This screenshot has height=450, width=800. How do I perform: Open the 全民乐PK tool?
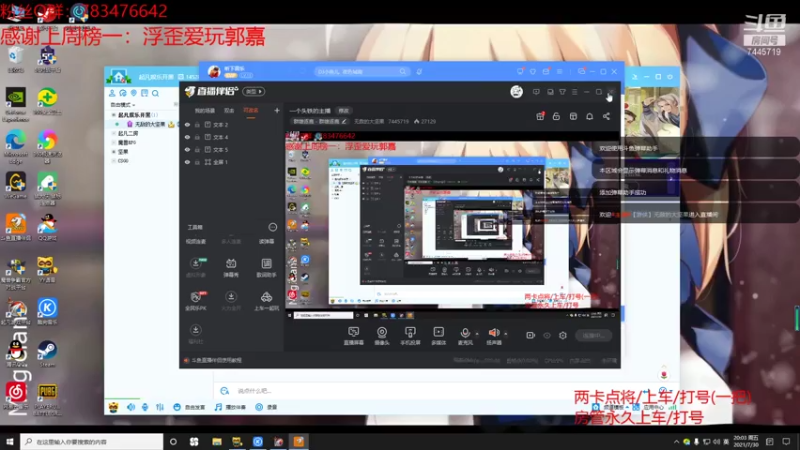coord(195,301)
